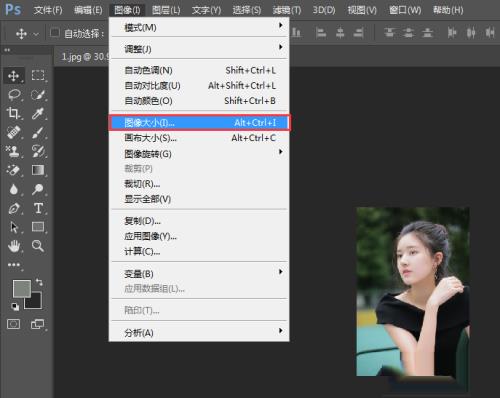Choose 裁切(R) menu item
Screen dimensions: 500x398
(199, 184)
